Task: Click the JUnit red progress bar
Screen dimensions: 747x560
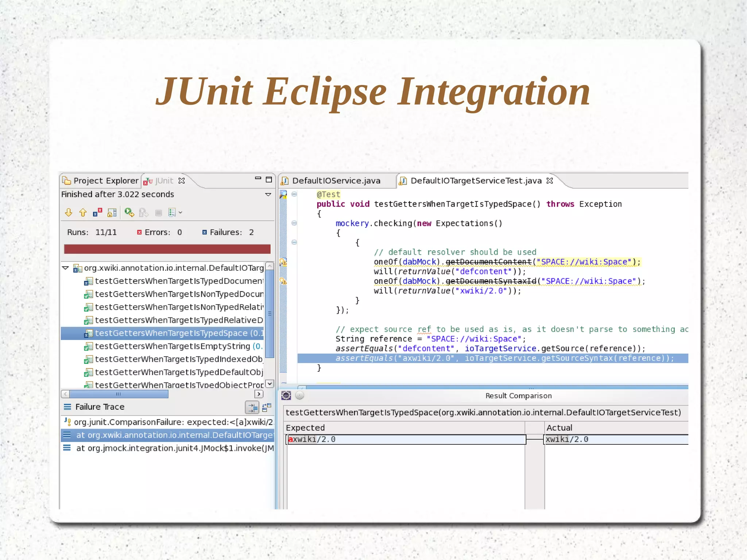Action: pos(167,249)
